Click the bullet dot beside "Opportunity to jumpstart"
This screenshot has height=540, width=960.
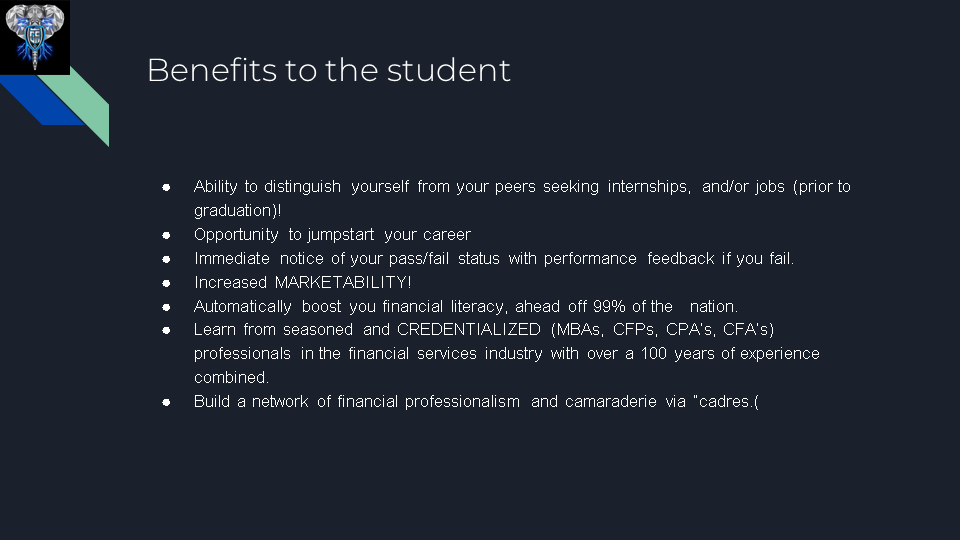click(x=167, y=235)
